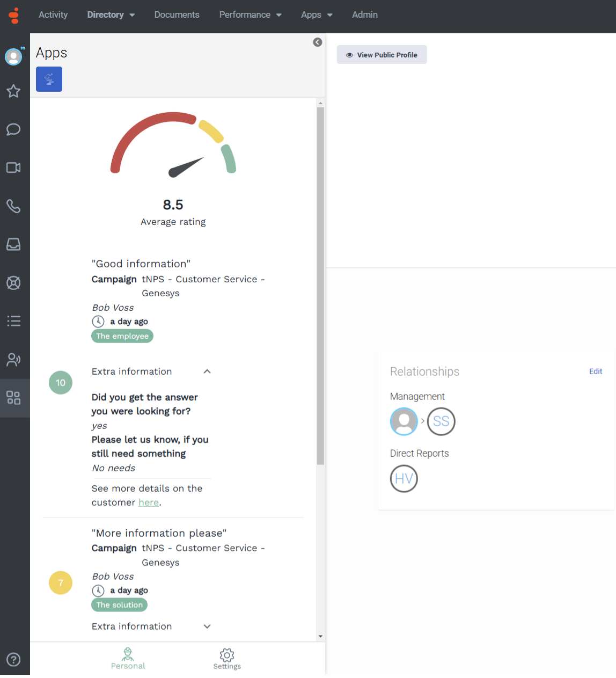Click the average rating gauge needle

186,167
